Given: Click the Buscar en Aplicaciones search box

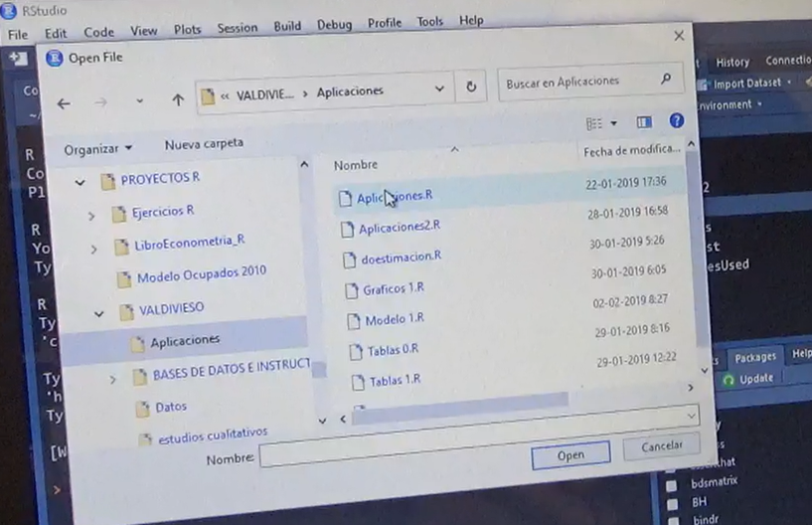Looking at the screenshot, I should tap(590, 82).
